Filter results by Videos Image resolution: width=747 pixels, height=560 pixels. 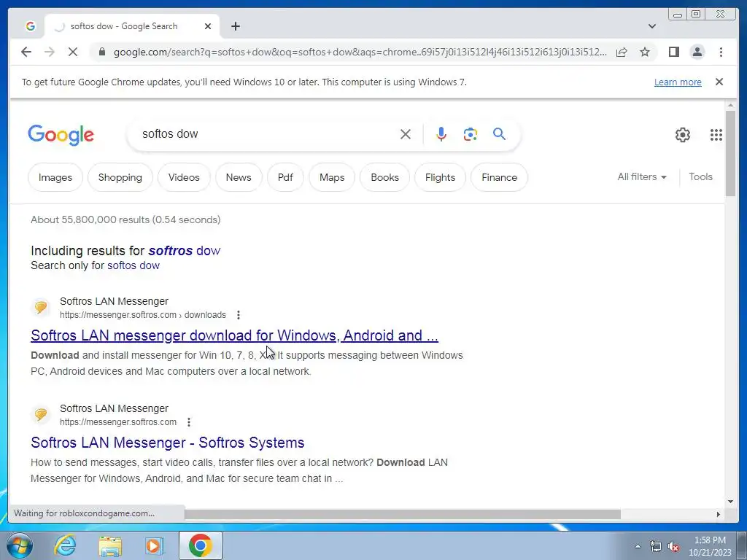point(184,177)
